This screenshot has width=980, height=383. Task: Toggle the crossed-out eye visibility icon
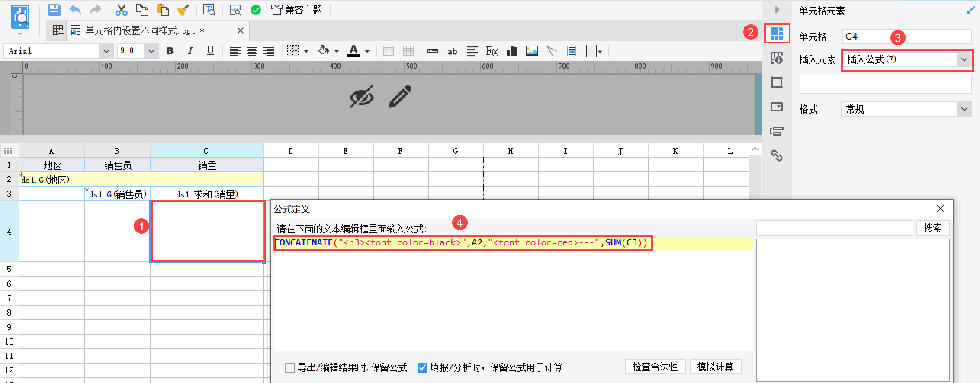pos(361,97)
